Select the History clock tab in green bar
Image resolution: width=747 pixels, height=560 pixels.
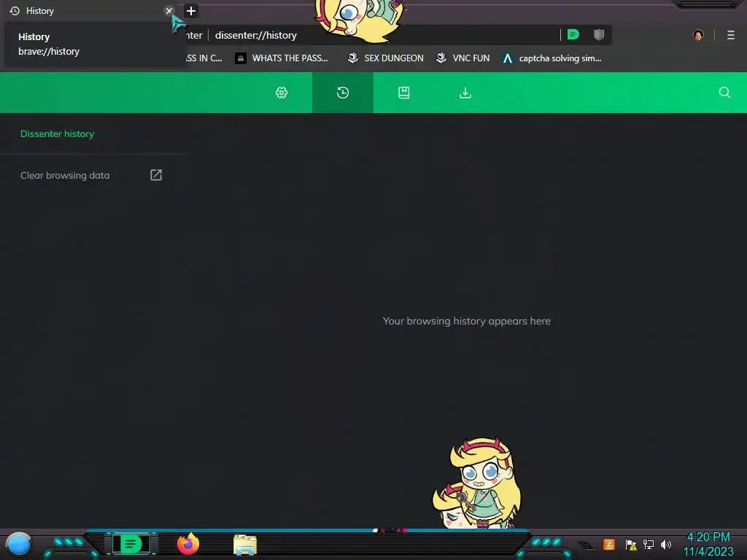(x=343, y=93)
